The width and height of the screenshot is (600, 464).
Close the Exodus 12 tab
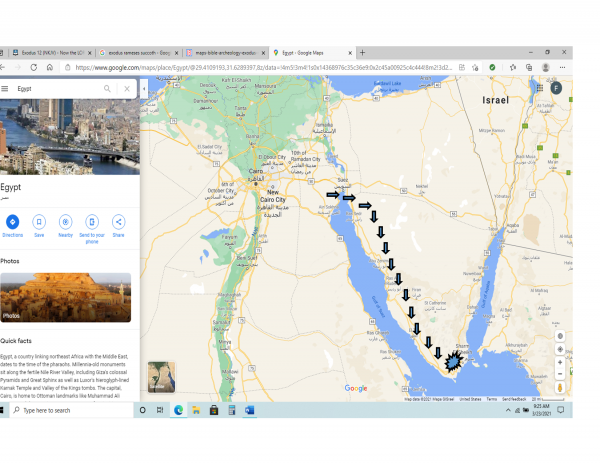coord(90,53)
